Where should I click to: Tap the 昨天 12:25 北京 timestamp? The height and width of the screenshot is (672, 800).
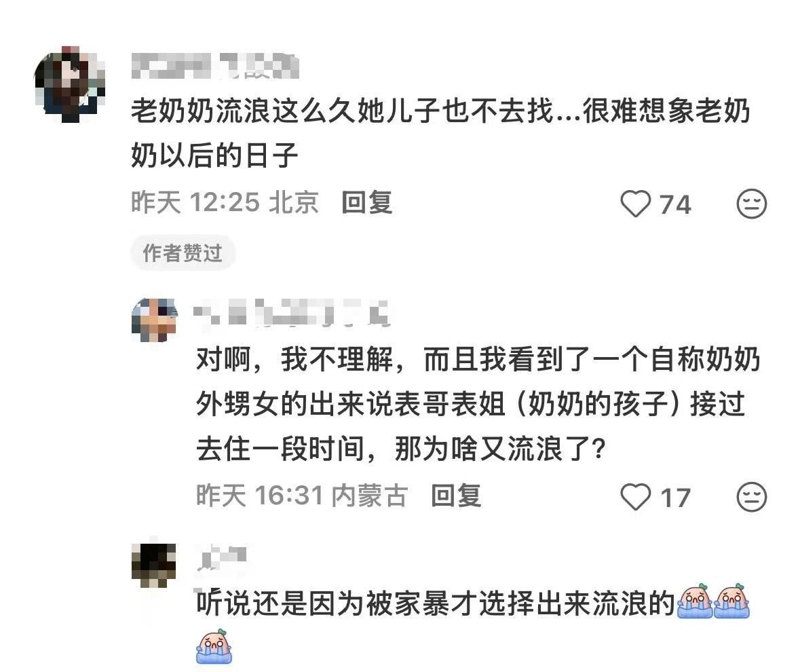(225, 202)
